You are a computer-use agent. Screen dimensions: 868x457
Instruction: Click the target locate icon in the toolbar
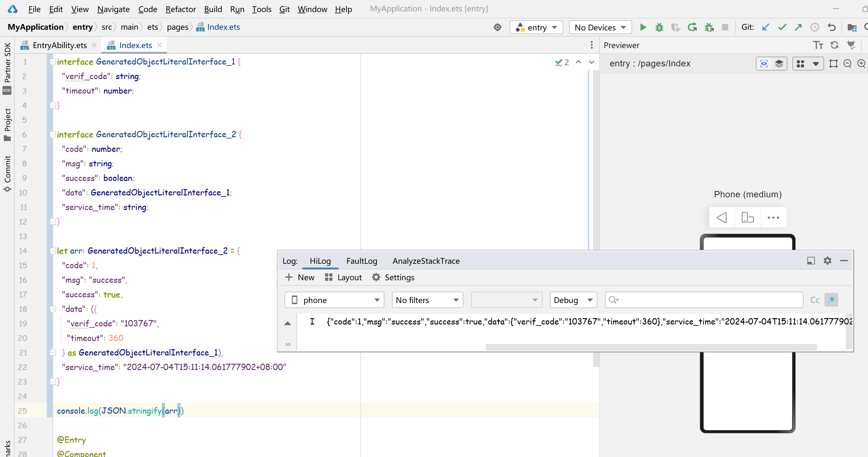(x=497, y=27)
